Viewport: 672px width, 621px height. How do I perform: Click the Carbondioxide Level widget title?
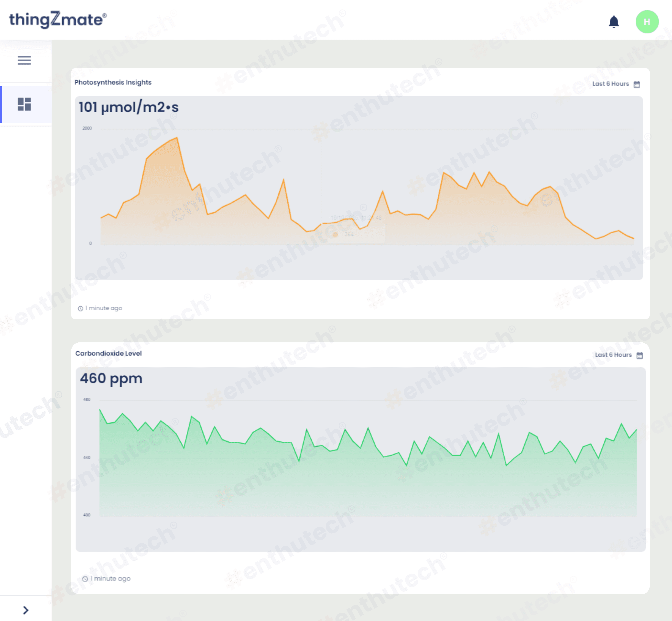point(108,353)
